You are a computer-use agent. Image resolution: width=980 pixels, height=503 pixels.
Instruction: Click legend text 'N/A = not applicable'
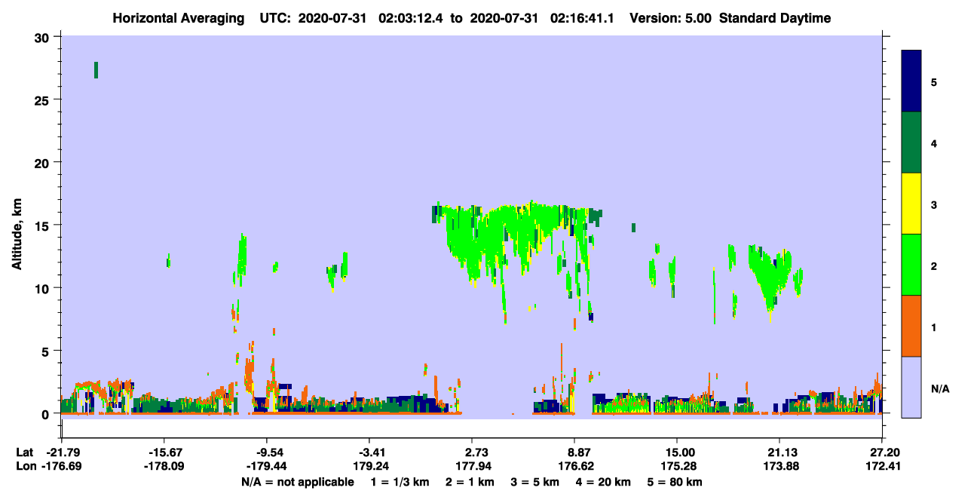(297, 482)
